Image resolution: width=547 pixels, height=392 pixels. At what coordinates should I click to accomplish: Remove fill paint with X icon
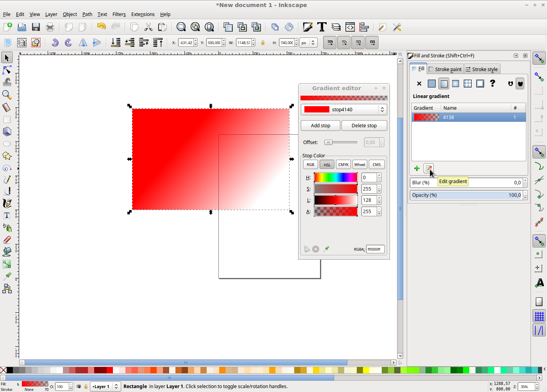point(419,84)
